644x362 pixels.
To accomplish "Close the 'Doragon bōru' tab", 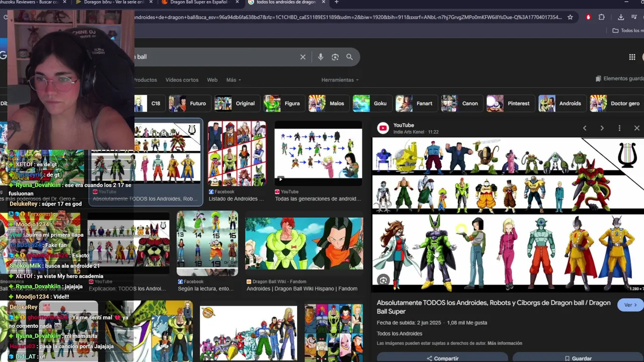I will pos(150,2).
